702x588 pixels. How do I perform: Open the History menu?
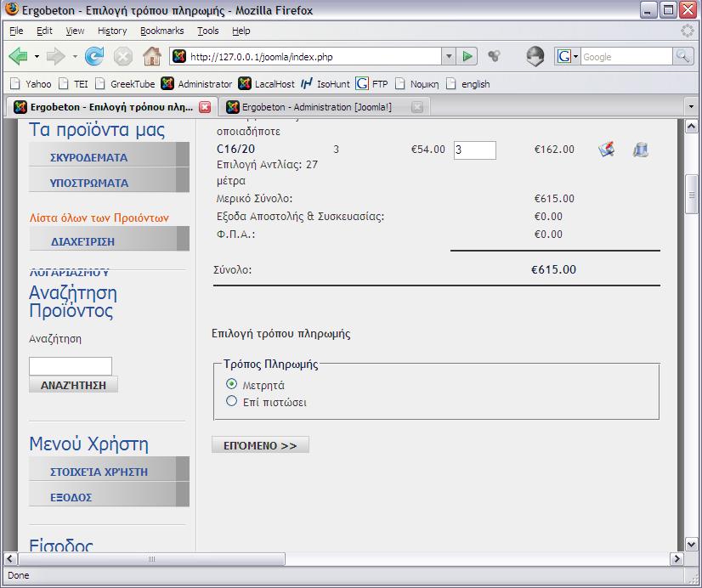tap(112, 31)
